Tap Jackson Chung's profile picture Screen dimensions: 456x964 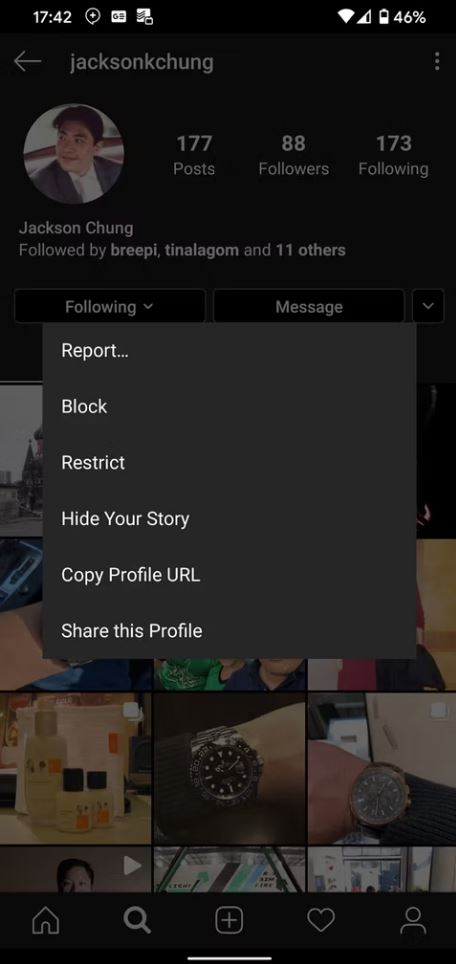click(x=73, y=153)
